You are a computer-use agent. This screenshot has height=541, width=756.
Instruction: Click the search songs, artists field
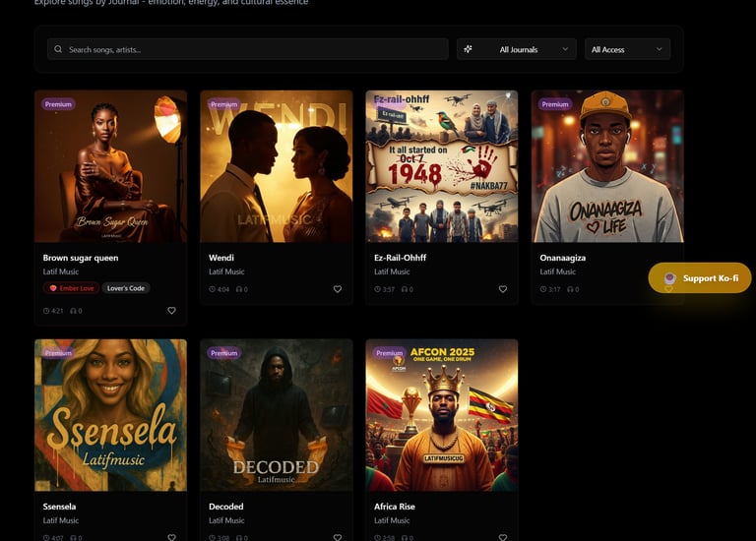[x=248, y=49]
